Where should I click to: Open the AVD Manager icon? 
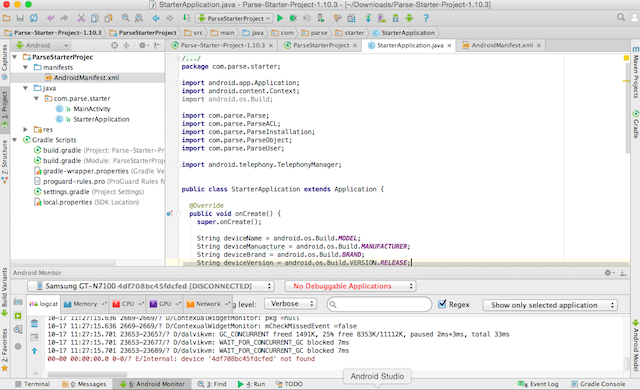tap(382, 18)
